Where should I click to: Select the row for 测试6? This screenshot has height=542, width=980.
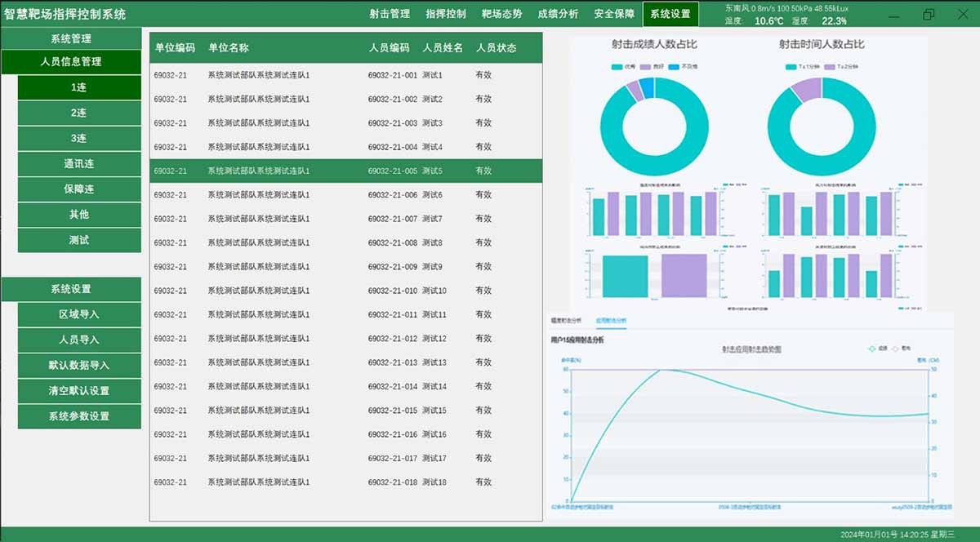pyautogui.click(x=346, y=195)
